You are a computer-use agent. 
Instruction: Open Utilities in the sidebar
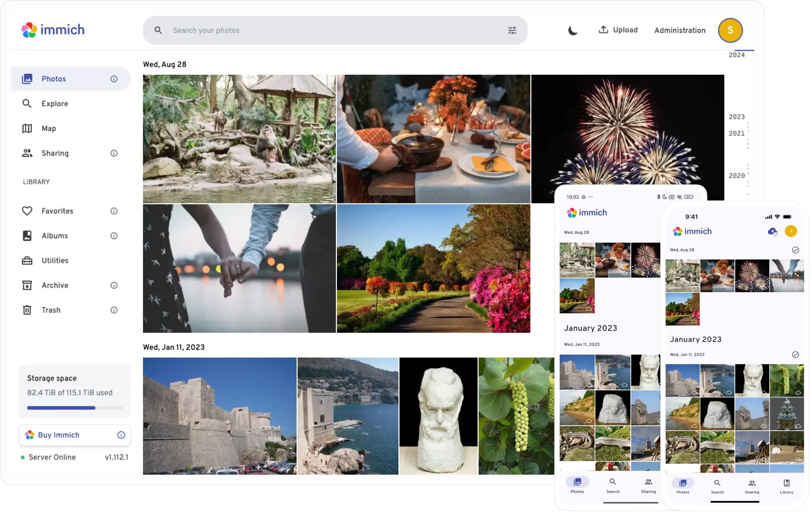click(x=55, y=260)
